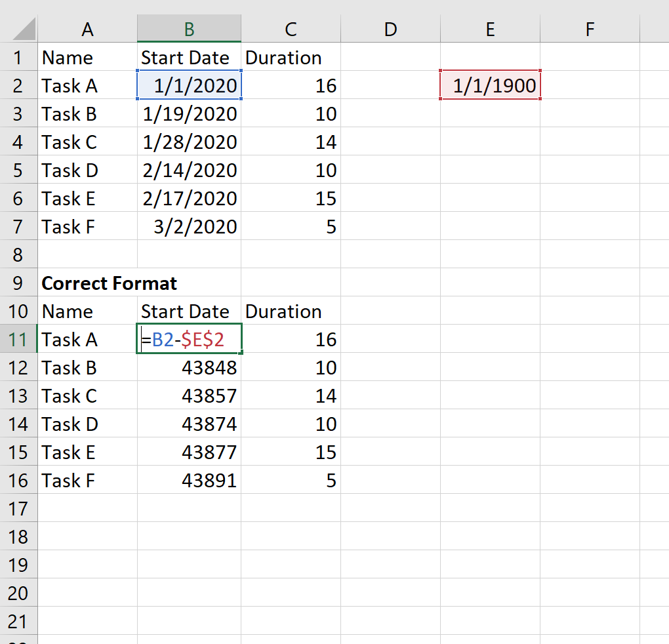Click cell B2 with date 1/1/2020

(189, 85)
